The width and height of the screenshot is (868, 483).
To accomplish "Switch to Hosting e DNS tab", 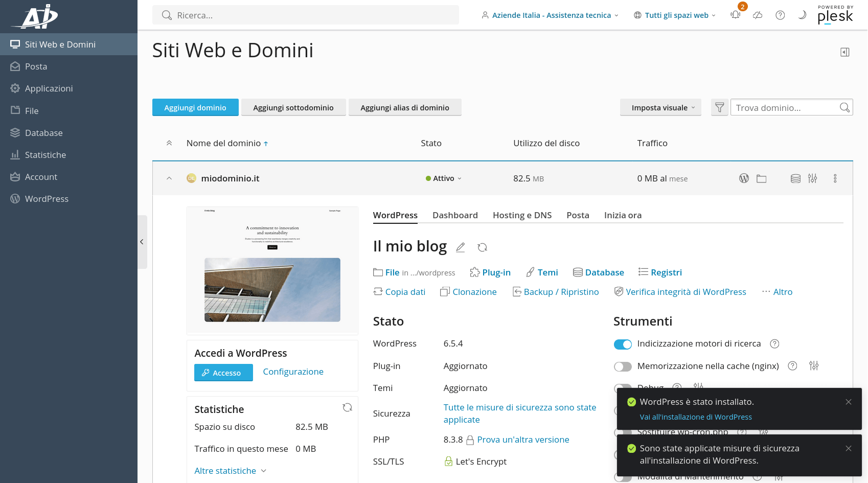I will coord(522,215).
